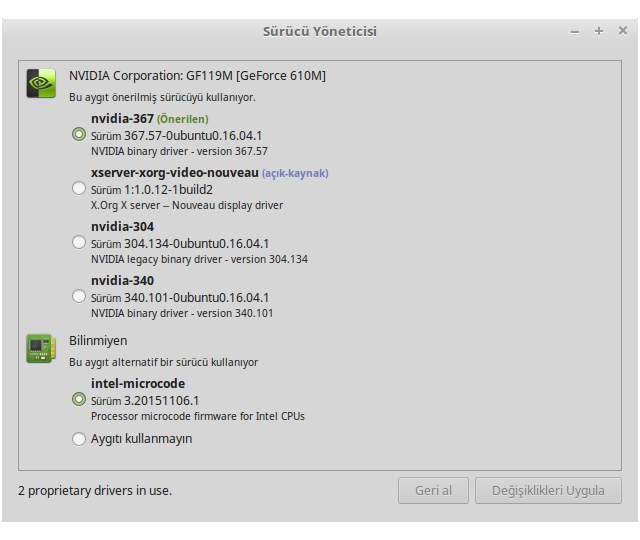Image resolution: width=640 pixels, height=540 pixels.
Task: Click the 'nvidia-367' driver name
Action: point(122,119)
